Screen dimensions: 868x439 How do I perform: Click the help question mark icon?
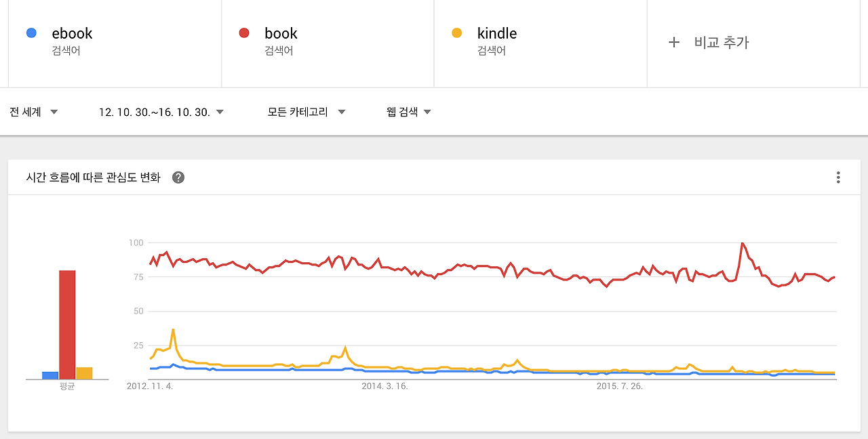(x=178, y=177)
